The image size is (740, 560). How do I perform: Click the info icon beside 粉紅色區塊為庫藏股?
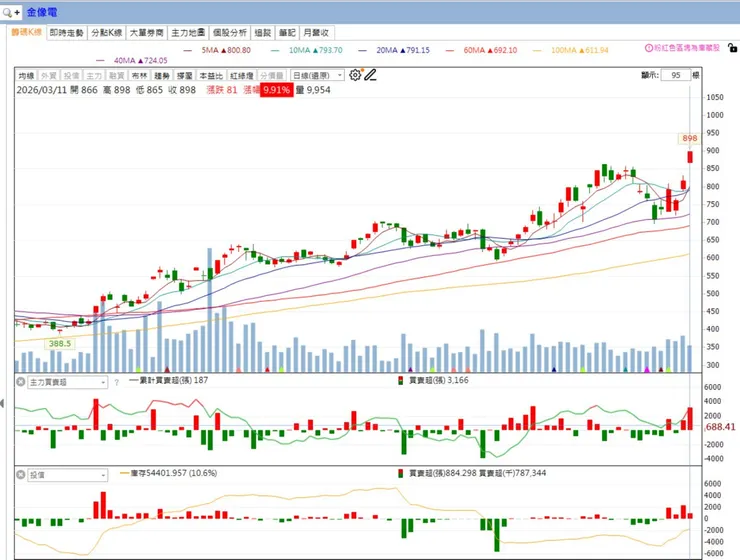(648, 48)
